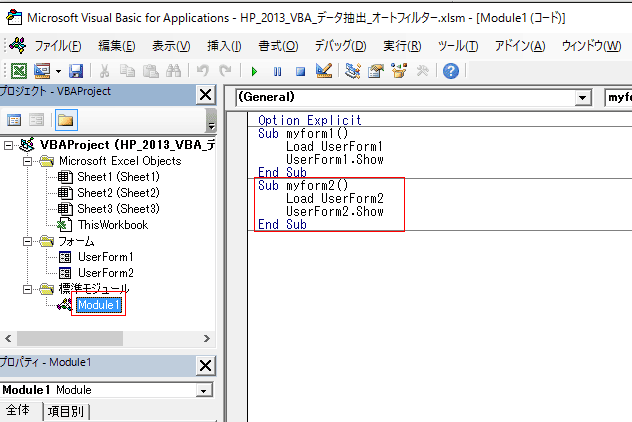Click the blue Help question mark icon
This screenshot has height=422, width=632.
[451, 71]
